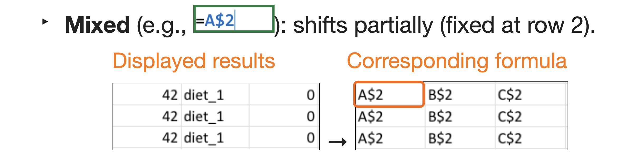
Task: Click the bullet triangle before Mixed
Action: coord(45,22)
